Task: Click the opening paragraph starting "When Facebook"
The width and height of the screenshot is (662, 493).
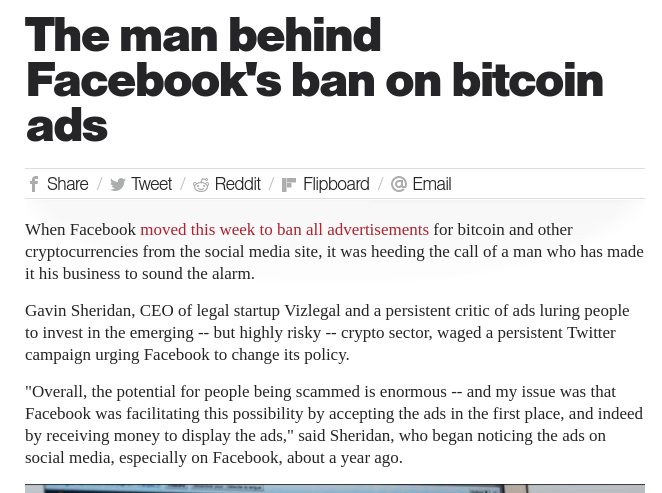Action: click(330, 251)
